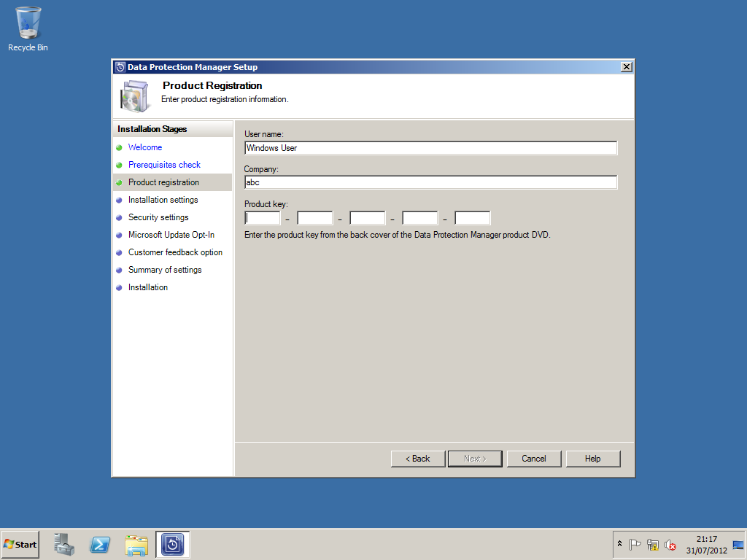
Task: Click the first Product key box
Action: coord(263,218)
